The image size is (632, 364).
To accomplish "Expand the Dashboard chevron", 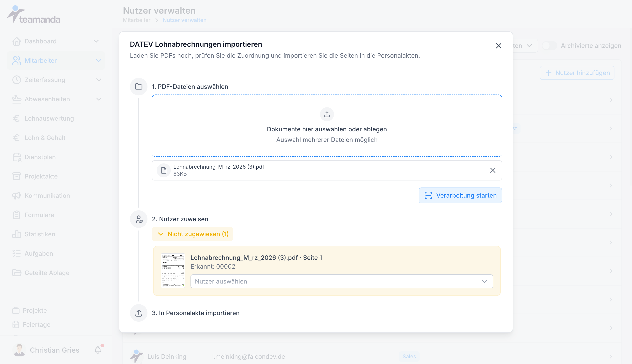I will point(96,41).
